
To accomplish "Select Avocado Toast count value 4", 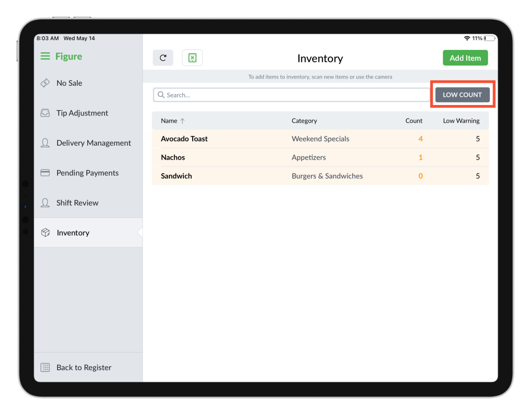I will [421, 138].
